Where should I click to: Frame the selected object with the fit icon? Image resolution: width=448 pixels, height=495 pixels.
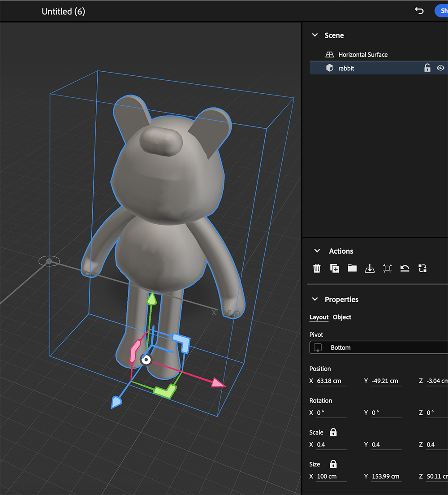pyautogui.click(x=387, y=268)
